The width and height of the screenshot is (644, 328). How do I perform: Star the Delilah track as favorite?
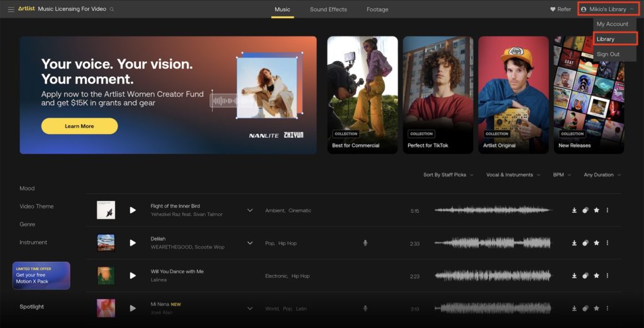click(x=596, y=243)
